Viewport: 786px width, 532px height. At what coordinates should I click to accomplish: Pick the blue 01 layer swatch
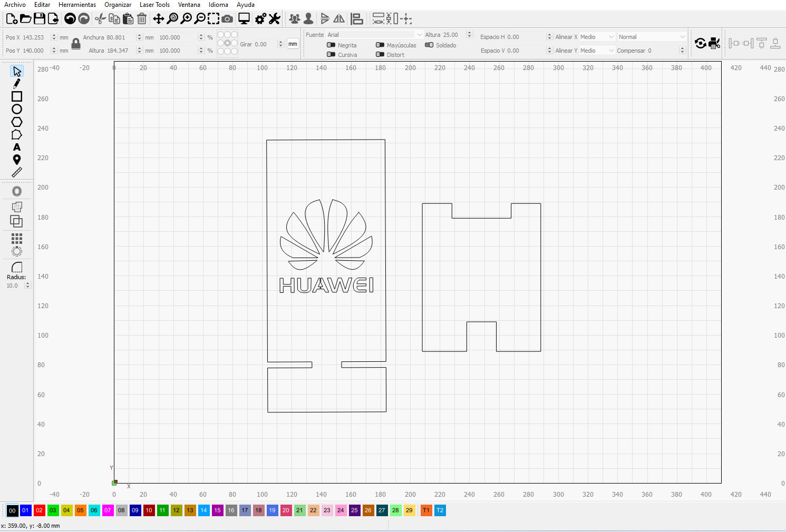25,510
